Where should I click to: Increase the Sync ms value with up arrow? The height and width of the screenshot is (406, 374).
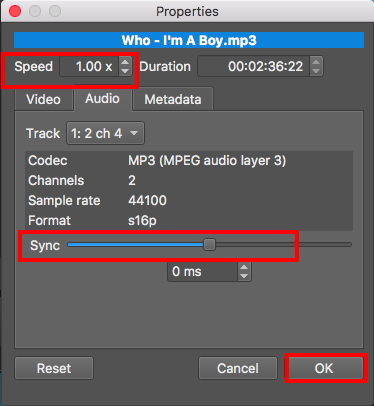[244, 267]
